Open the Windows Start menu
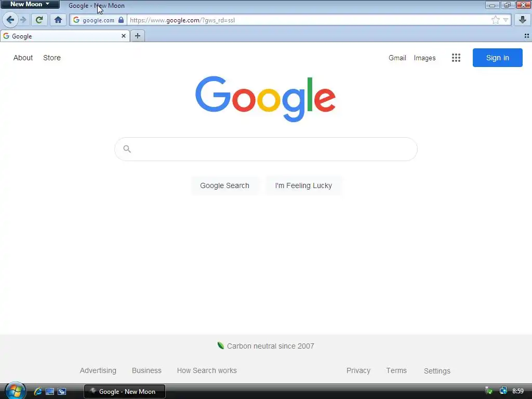 (15, 391)
